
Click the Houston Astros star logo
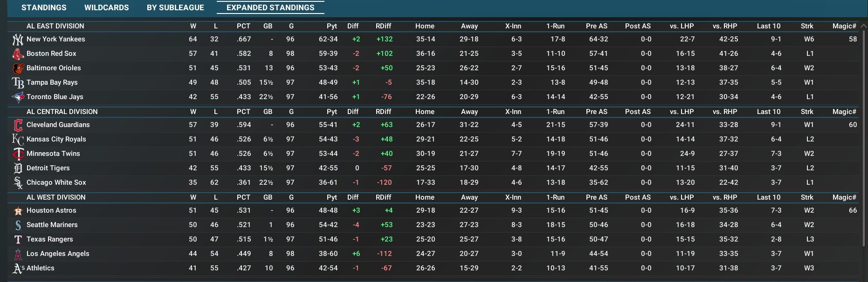tap(18, 211)
